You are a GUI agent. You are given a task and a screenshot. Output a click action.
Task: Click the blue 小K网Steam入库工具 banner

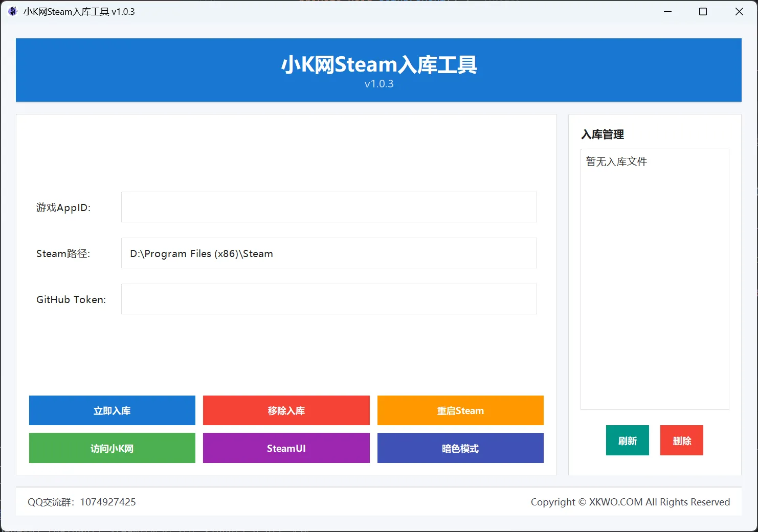click(378, 64)
